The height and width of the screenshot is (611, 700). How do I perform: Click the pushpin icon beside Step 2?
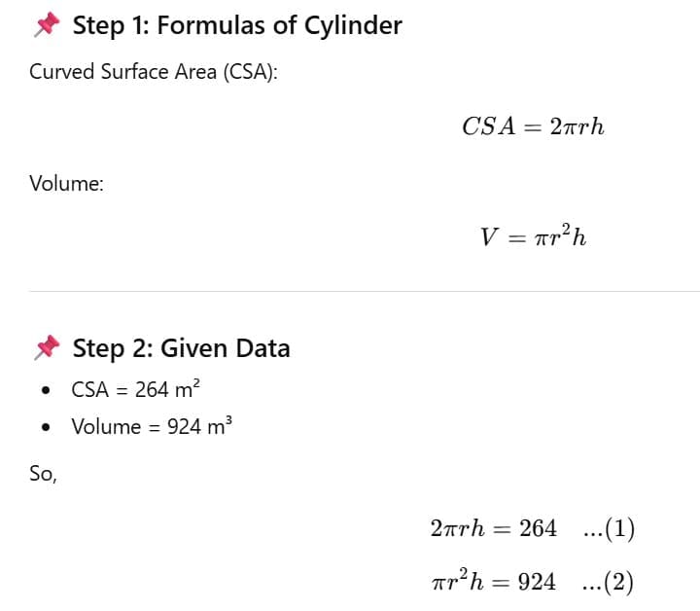46,348
